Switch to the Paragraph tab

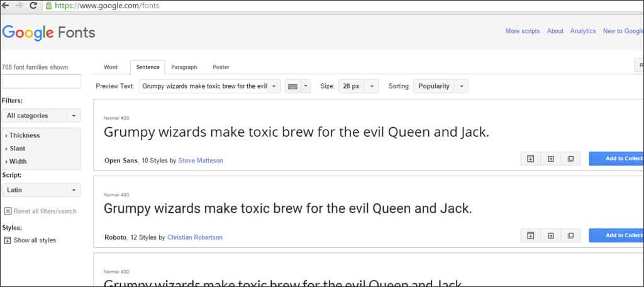[x=184, y=67]
